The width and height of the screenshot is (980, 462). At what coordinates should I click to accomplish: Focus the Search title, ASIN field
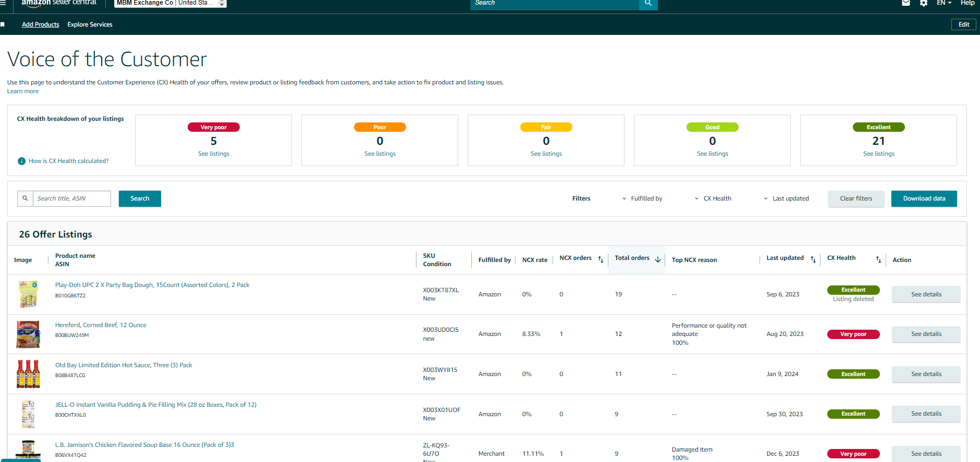coord(72,198)
